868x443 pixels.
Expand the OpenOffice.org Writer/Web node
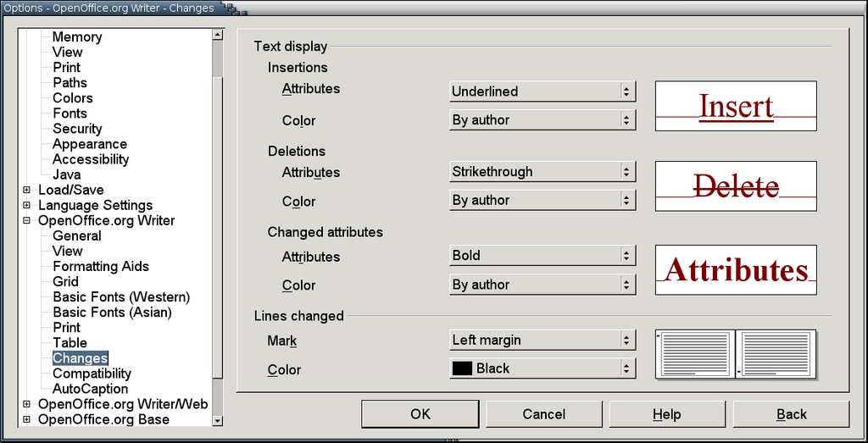(x=27, y=404)
